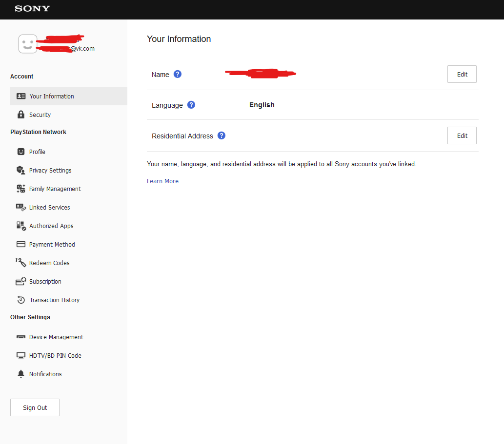Click the Your Information card icon
Image resolution: width=504 pixels, height=444 pixels.
(21, 96)
